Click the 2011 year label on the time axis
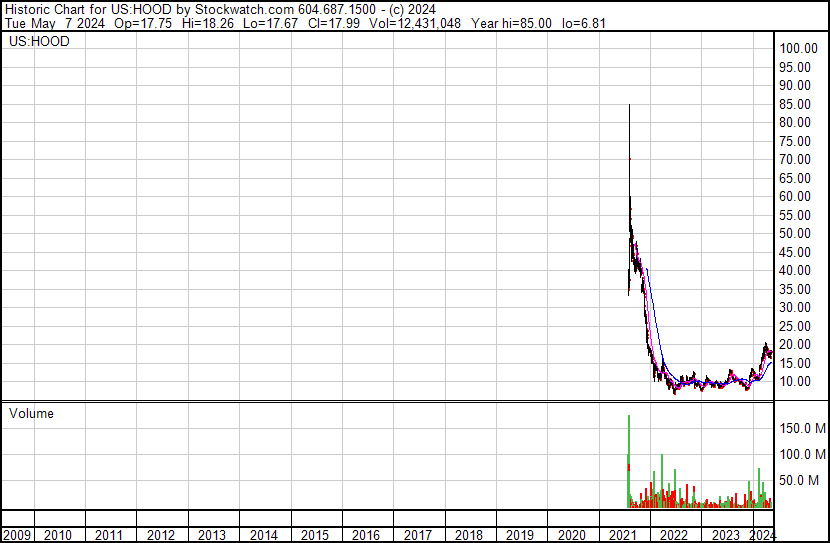 [109, 535]
